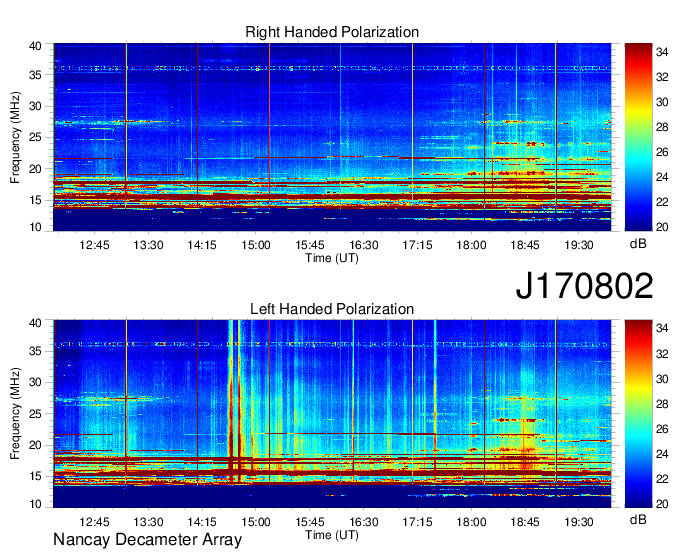
Task: Click the Left Handed Polarization title
Action: [x=332, y=309]
